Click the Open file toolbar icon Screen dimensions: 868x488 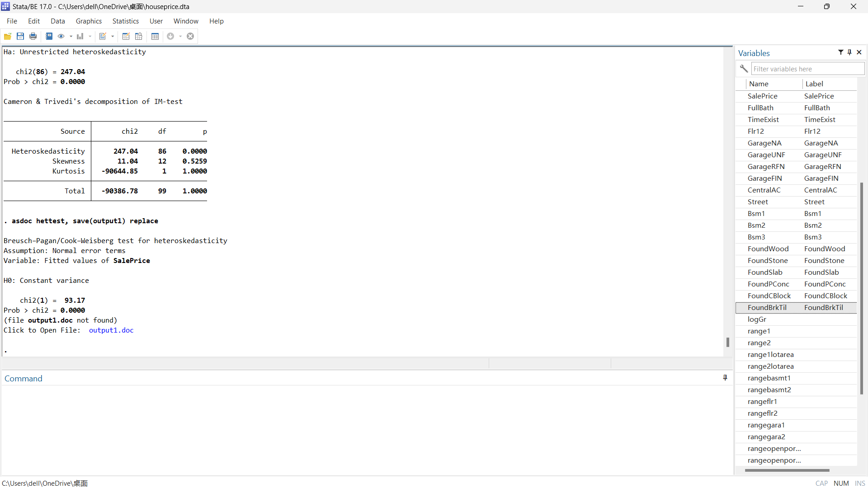click(8, 36)
